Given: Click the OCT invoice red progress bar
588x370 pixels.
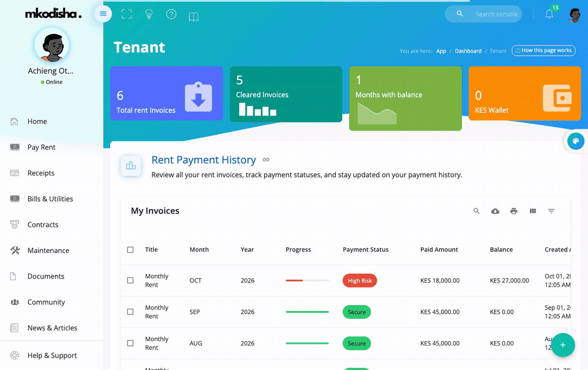Looking at the screenshot, I should click(x=307, y=280).
